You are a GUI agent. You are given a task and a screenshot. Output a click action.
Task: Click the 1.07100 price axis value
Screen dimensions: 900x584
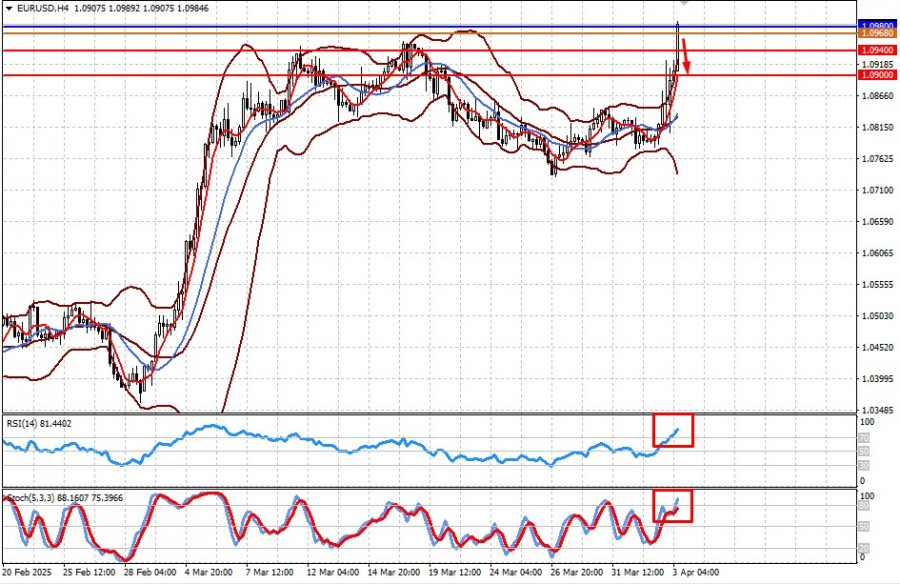tap(878, 189)
